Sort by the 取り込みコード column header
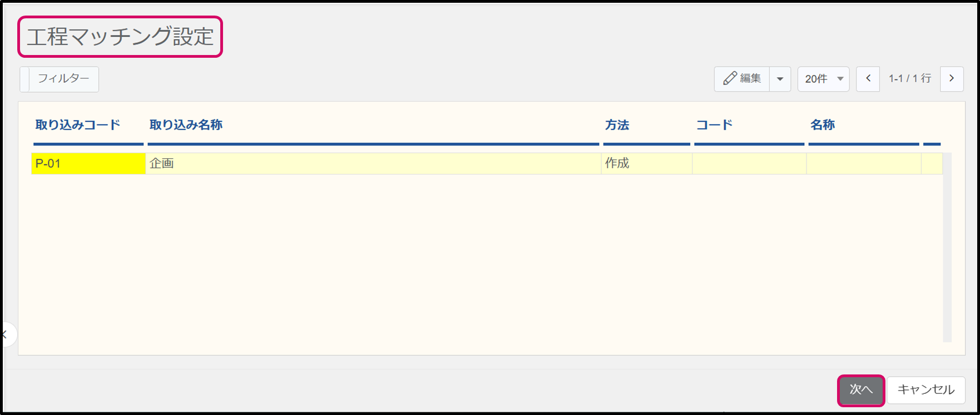The width and height of the screenshot is (980, 415). tap(78, 125)
